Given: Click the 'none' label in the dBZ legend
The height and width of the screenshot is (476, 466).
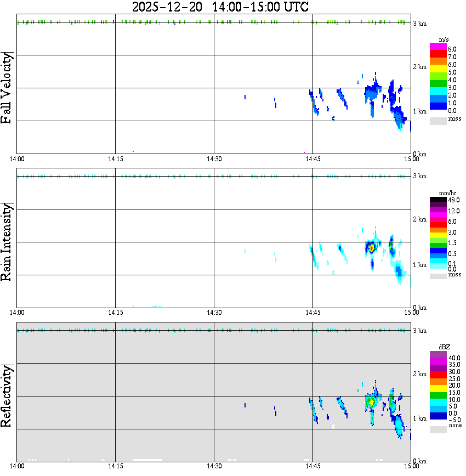Looking at the screenshot, I should [x=455, y=426].
